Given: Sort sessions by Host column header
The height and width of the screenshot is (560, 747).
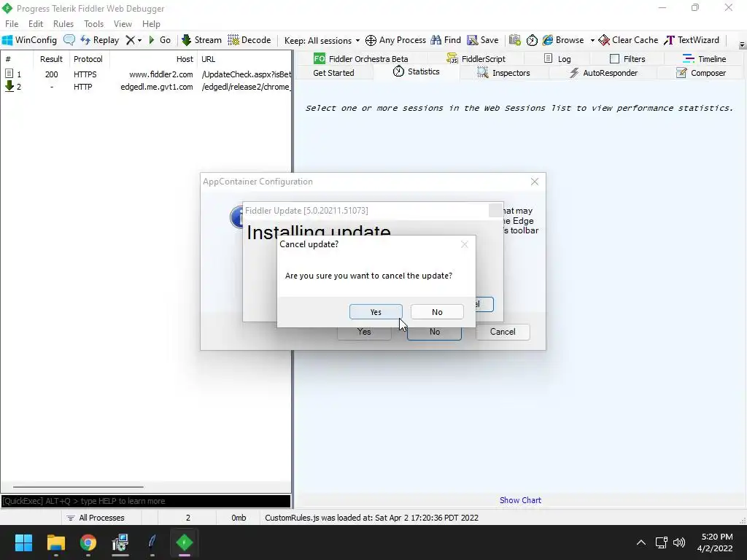Looking at the screenshot, I should click(x=154, y=59).
